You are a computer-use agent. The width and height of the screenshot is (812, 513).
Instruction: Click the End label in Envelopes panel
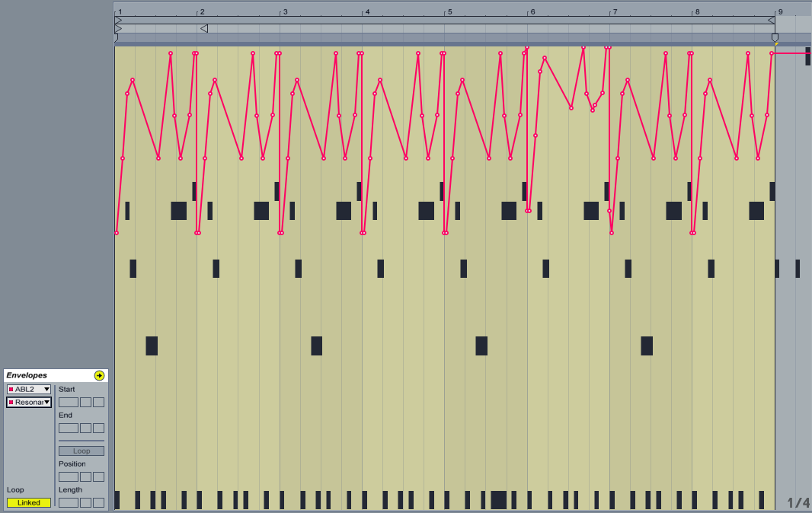tap(66, 415)
